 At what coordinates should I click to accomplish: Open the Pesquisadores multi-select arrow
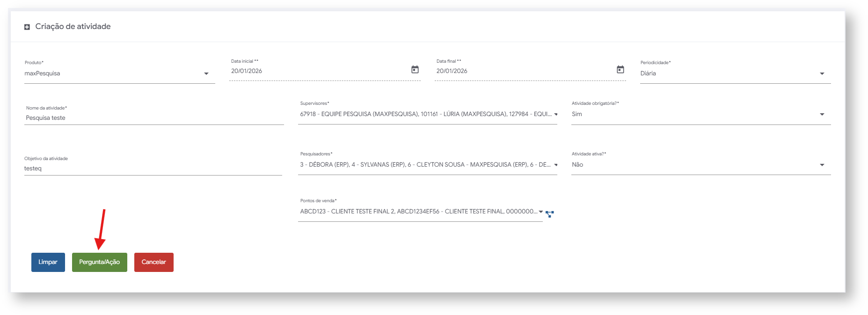point(556,165)
